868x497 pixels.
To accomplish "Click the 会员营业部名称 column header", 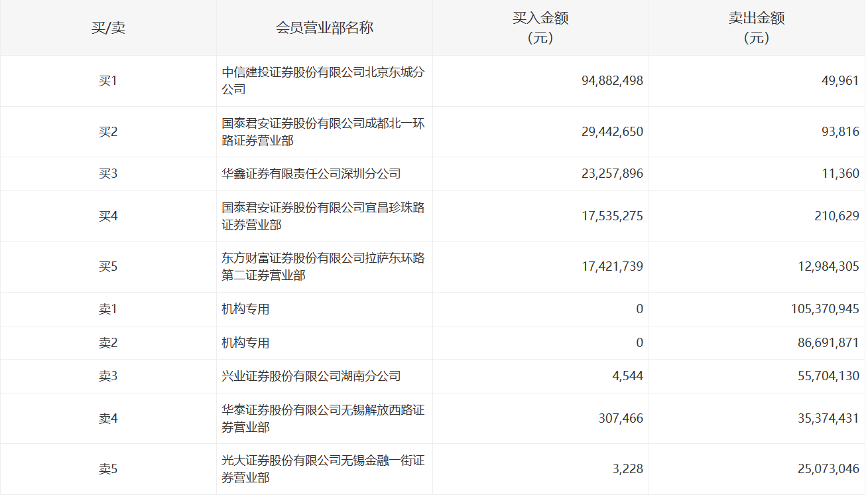I will [x=324, y=28].
